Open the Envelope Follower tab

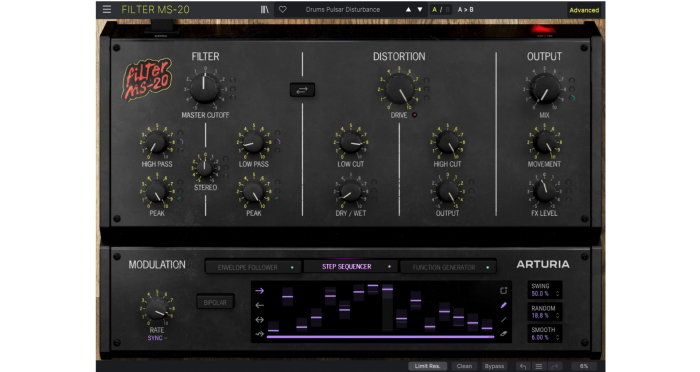pos(254,268)
